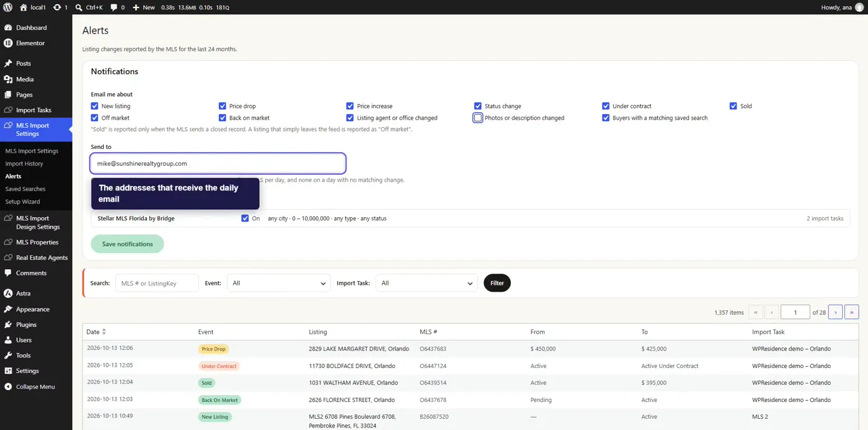Click the 2 import tasks text
Image resolution: width=868 pixels, height=430 pixels.
tap(825, 218)
